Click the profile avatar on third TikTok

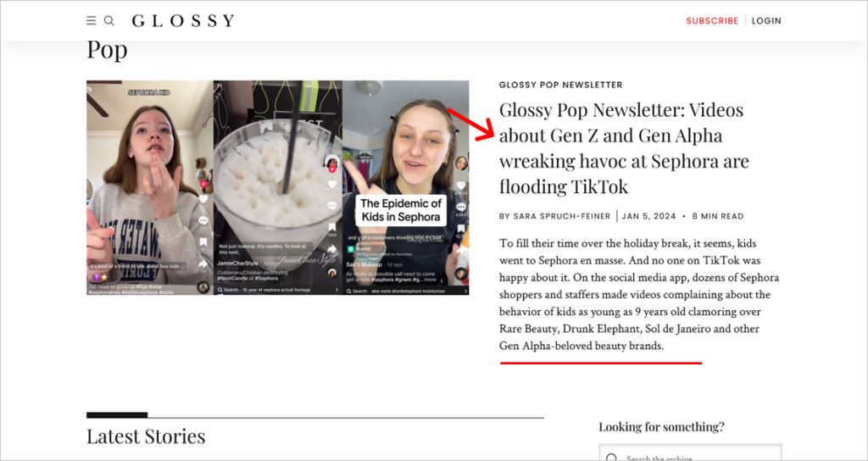tap(460, 164)
